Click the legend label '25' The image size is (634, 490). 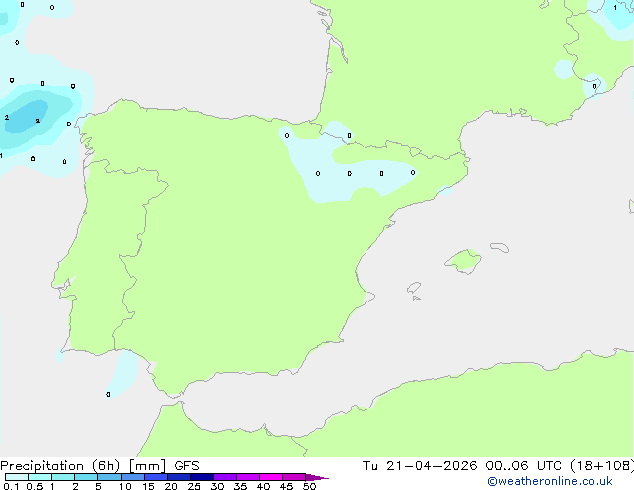click(x=194, y=486)
